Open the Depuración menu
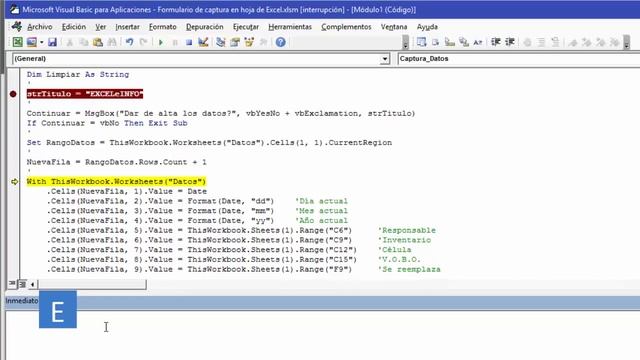The image size is (640, 360). point(204,27)
